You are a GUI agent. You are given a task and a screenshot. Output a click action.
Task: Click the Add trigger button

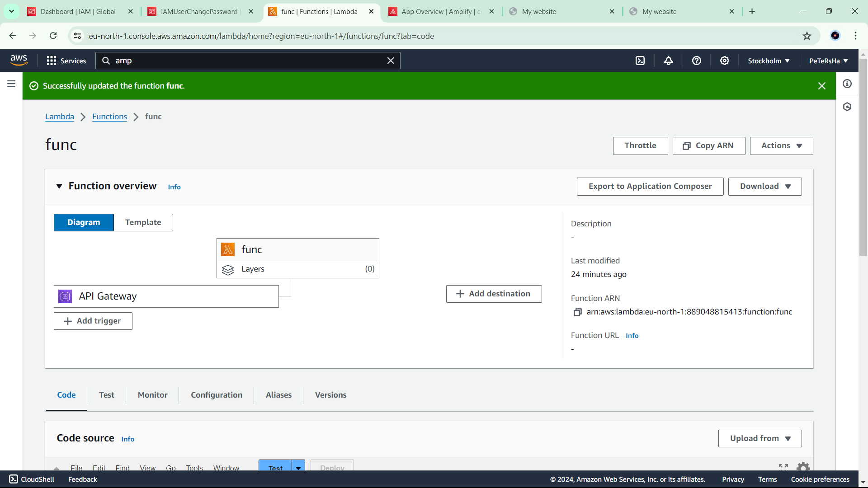coord(93,321)
